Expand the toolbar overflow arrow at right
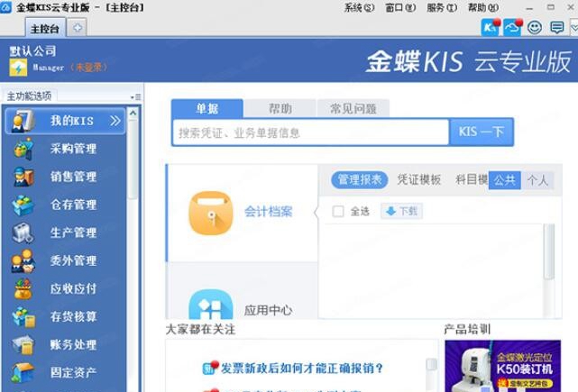 tap(574, 28)
